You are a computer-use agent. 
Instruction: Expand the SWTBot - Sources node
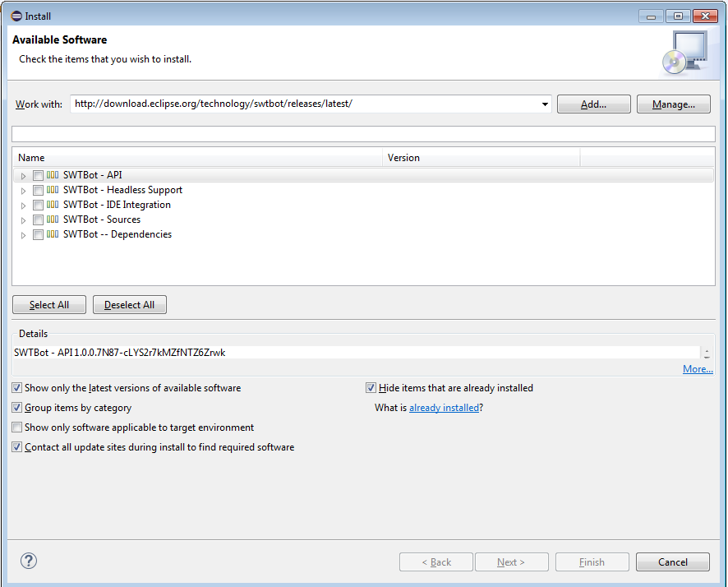point(23,220)
